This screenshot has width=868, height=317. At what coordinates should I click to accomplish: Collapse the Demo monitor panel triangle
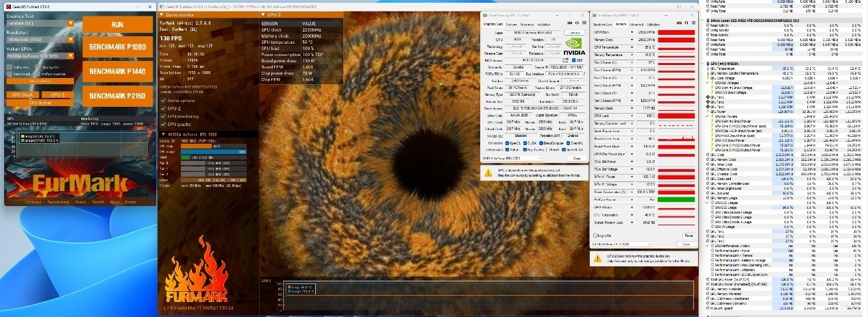coord(162,14)
